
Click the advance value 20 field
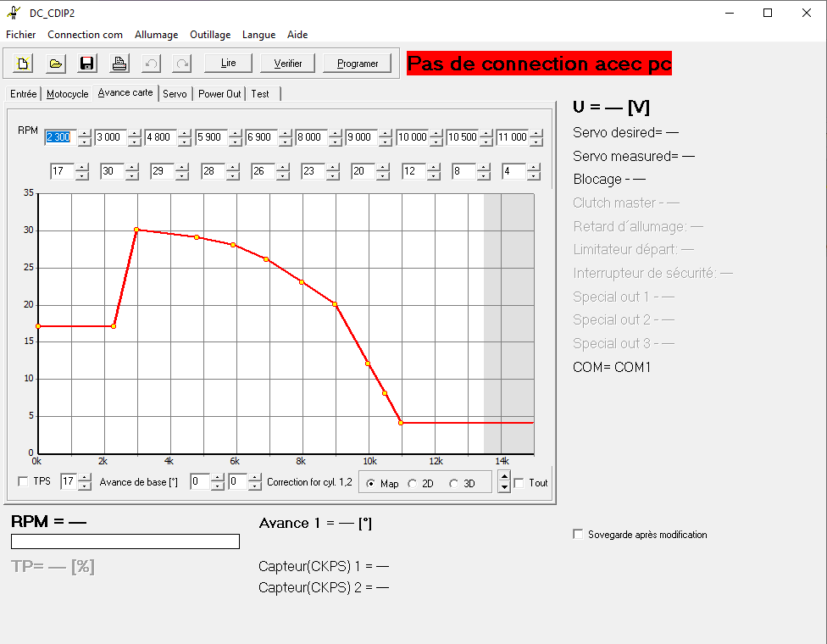(x=364, y=171)
